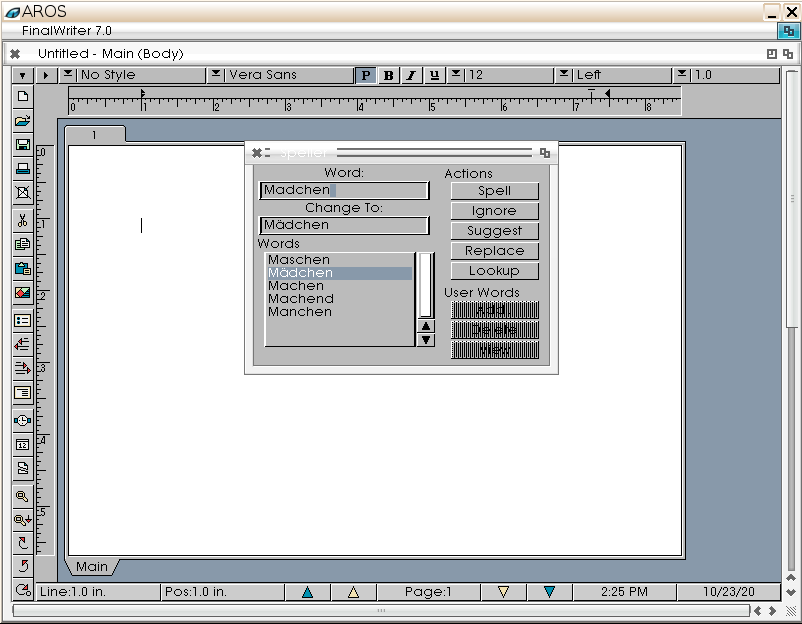Toggle Italic formatting I button
The image size is (802, 624).
coord(411,75)
